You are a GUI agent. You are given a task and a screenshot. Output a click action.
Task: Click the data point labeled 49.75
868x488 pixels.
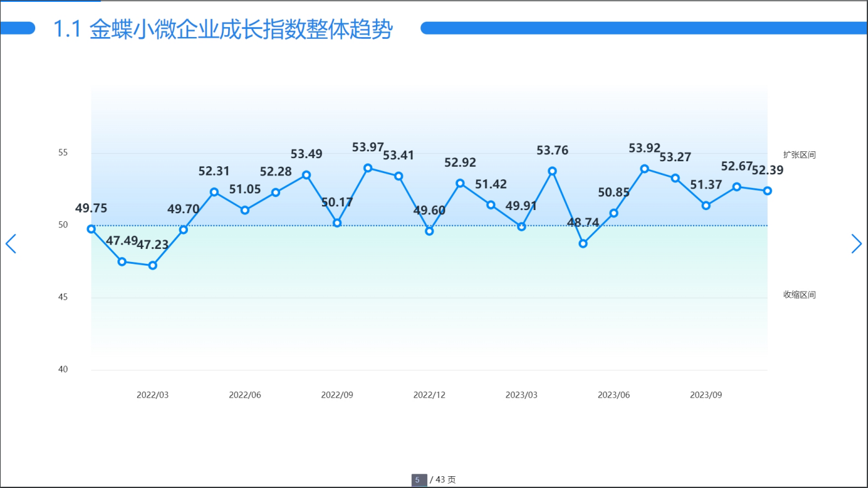(x=91, y=229)
